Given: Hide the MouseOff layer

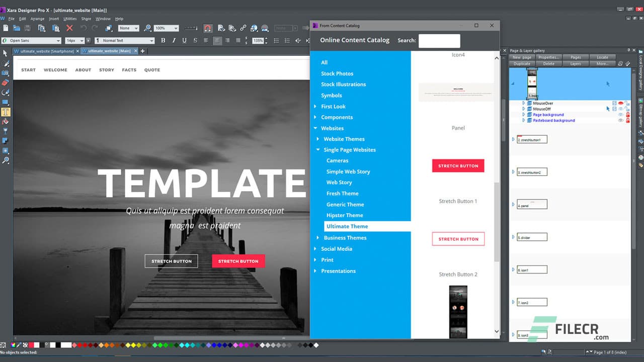Looking at the screenshot, I should [x=621, y=109].
